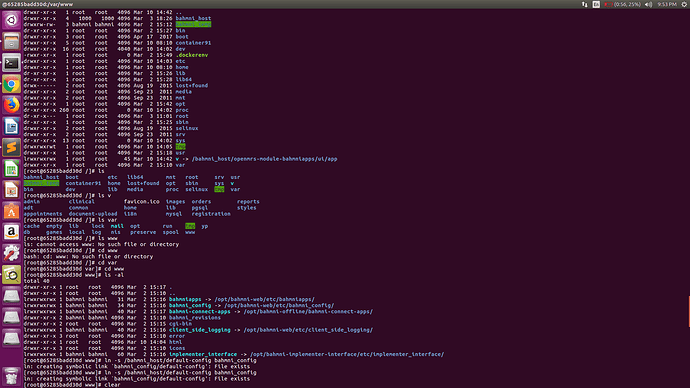Open the first mounted drive icon

pyautogui.click(x=11, y=296)
